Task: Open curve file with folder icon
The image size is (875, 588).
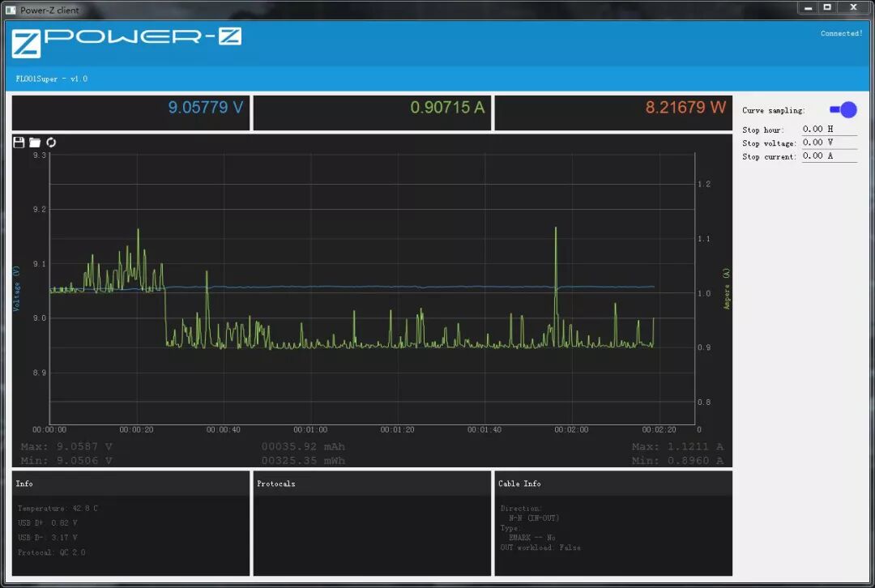Action: click(35, 143)
